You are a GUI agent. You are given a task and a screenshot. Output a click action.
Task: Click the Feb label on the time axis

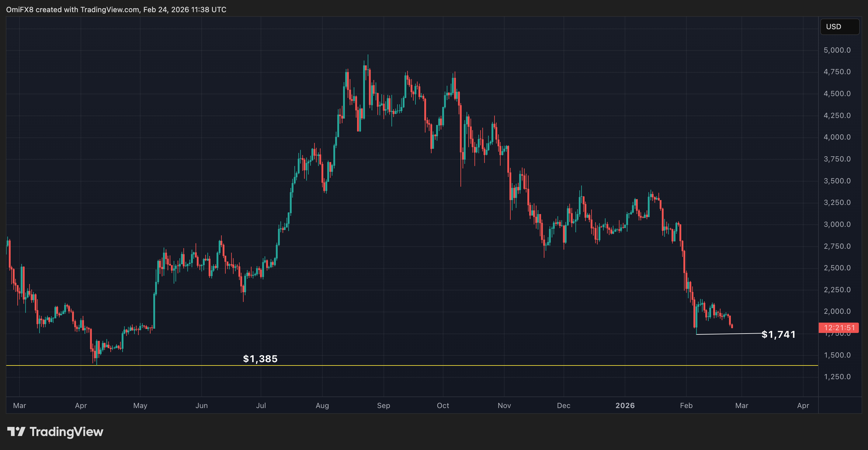(686, 406)
